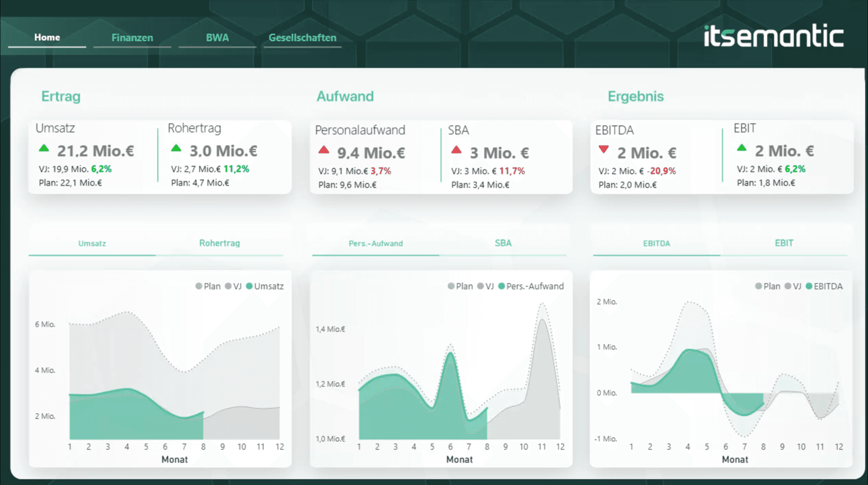The image size is (868, 485).
Task: Click the 11,2% Rohertrag change percentage
Action: (x=236, y=169)
